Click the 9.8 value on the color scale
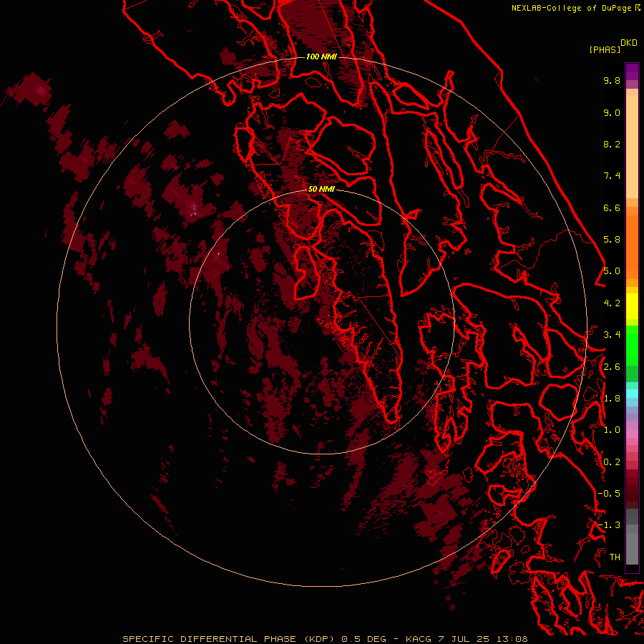 click(612, 80)
